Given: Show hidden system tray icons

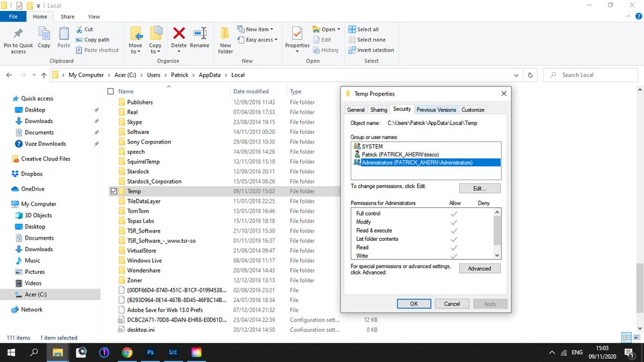Looking at the screenshot, I should point(552,352).
